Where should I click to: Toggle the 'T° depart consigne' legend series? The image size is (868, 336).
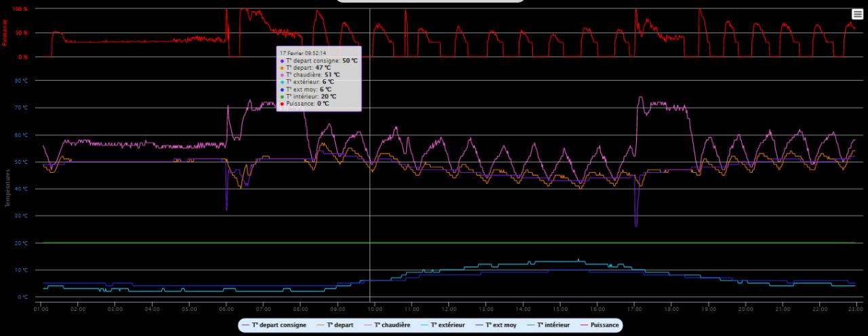(275, 325)
